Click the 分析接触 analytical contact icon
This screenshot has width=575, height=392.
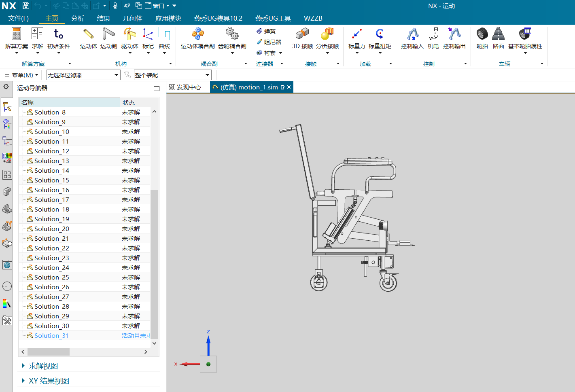pyautogui.click(x=327, y=34)
